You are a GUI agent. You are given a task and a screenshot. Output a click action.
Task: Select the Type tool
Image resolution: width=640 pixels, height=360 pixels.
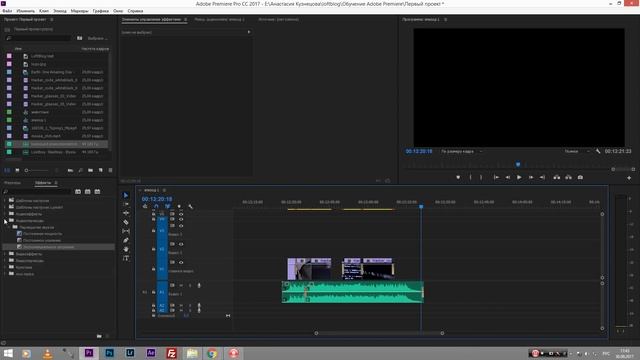pos(126,258)
